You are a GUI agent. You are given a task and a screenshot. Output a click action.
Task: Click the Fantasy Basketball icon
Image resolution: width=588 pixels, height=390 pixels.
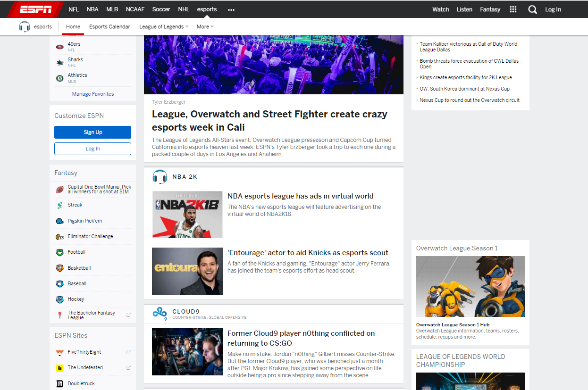click(59, 268)
